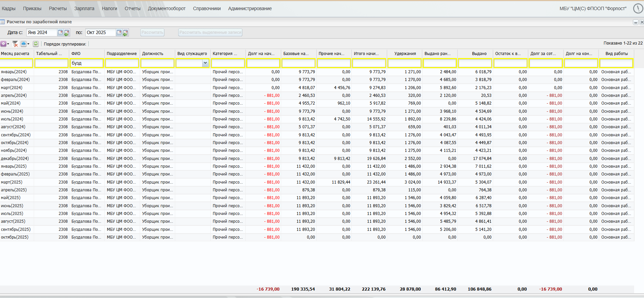The image size is (644, 298).
Task: Open the calendar picker for end date
Action: click(x=119, y=32)
